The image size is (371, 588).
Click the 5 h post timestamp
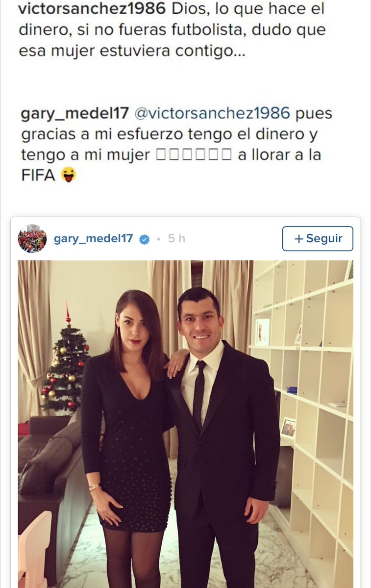[x=176, y=238]
